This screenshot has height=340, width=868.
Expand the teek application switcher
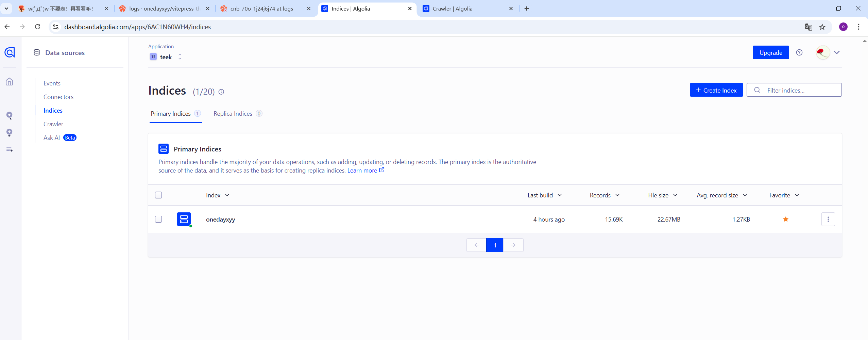[180, 57]
